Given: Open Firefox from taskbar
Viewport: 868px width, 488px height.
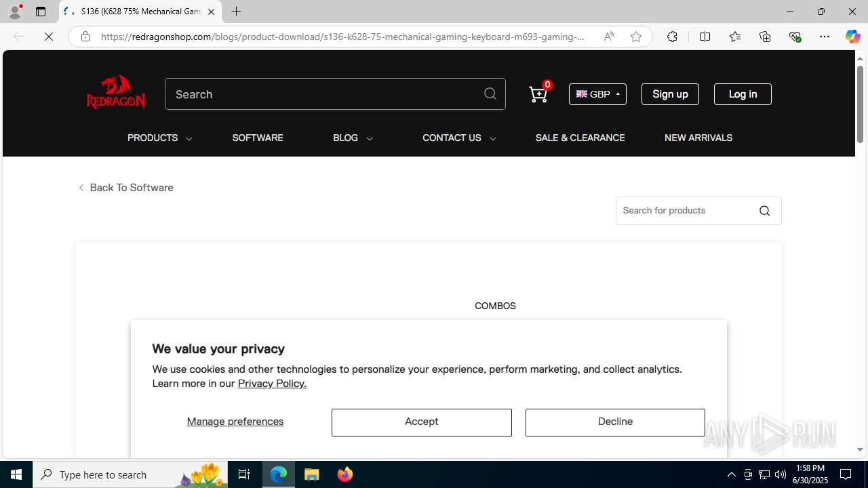Looking at the screenshot, I should (344, 474).
